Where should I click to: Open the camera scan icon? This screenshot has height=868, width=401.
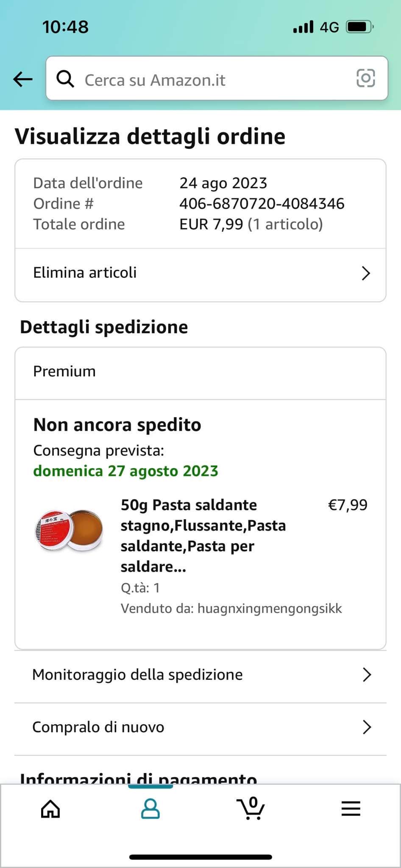[365, 78]
